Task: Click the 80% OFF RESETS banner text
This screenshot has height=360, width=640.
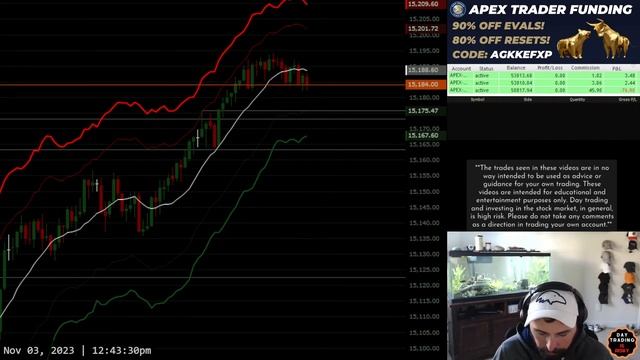Action: 501,40
